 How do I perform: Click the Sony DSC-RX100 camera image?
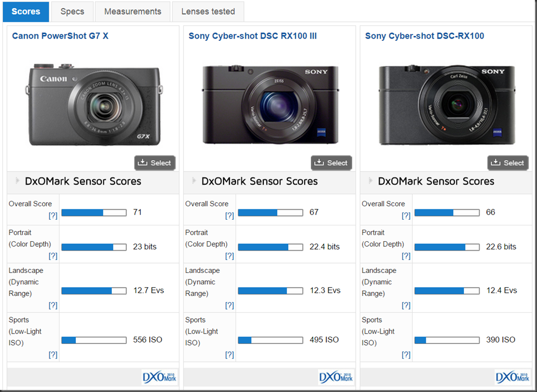click(x=447, y=104)
